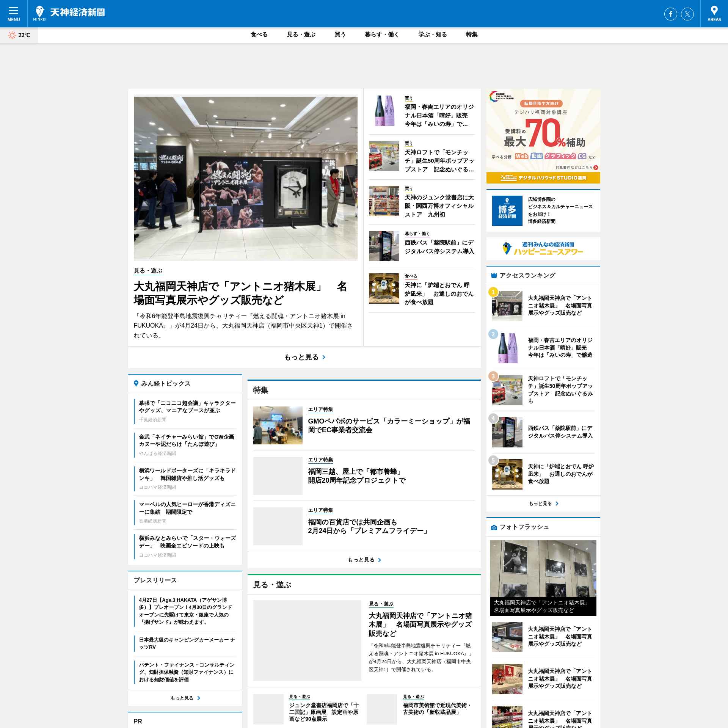This screenshot has width=728, height=728.
Task: Open the スター・ウォーズデー topic link
Action: click(187, 542)
